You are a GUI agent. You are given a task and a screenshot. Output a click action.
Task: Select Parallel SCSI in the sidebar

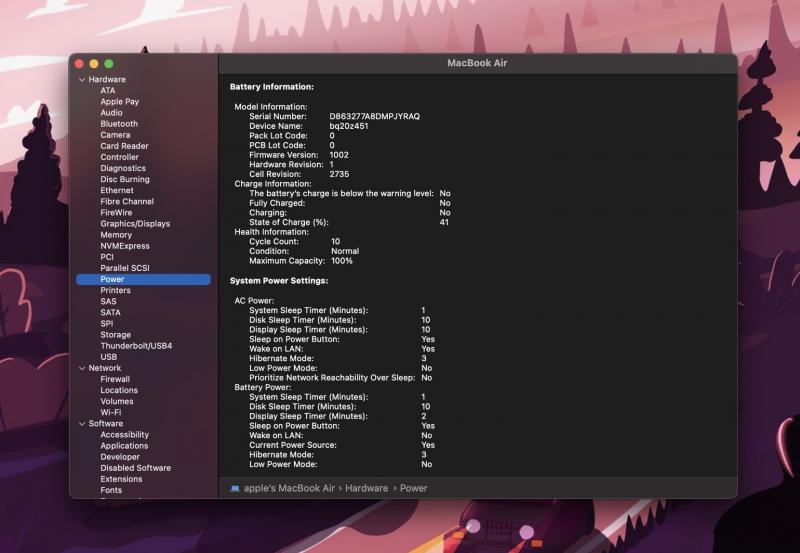tap(125, 268)
